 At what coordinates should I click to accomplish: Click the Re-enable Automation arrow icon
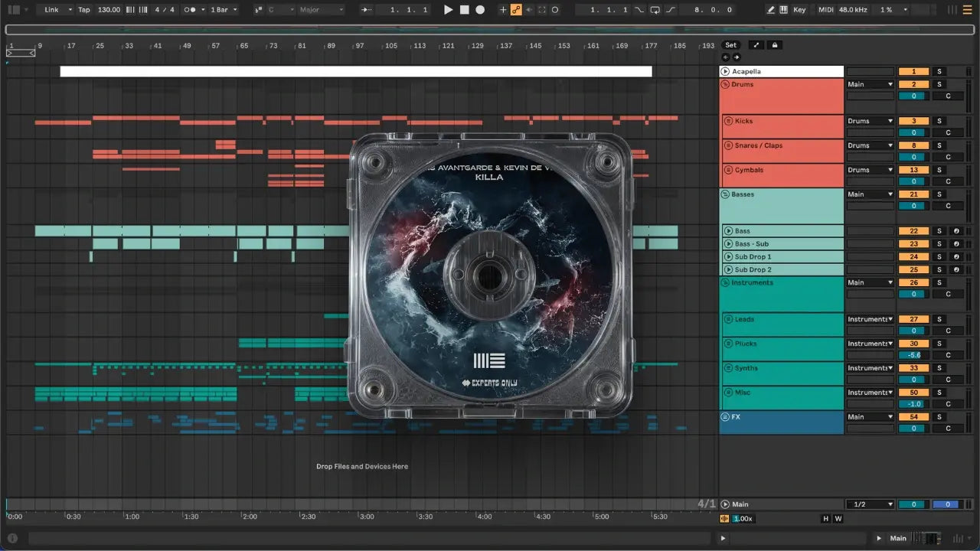click(x=529, y=10)
